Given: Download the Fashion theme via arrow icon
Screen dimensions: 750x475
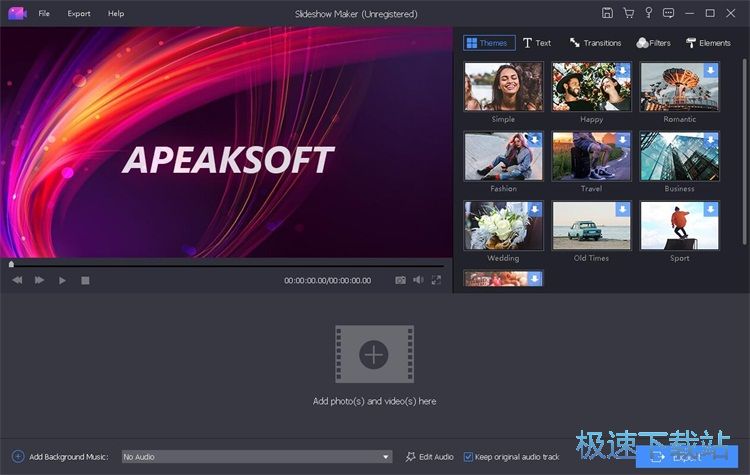Looking at the screenshot, I should coord(535,140).
